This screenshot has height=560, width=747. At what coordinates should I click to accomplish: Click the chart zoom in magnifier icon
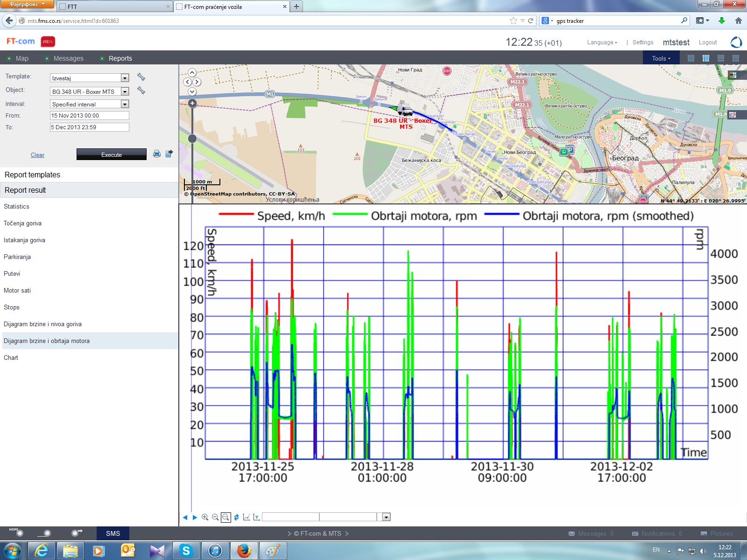(205, 517)
